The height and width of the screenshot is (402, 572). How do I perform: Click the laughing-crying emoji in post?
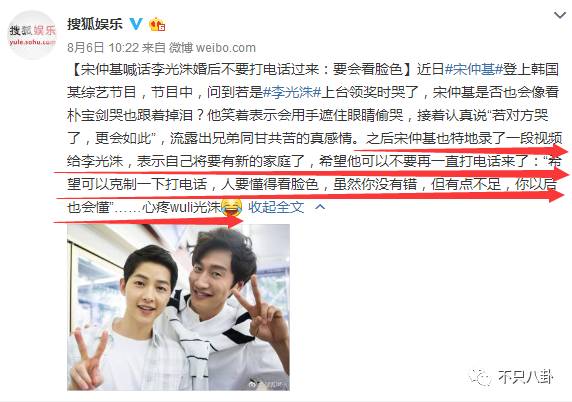click(x=232, y=207)
